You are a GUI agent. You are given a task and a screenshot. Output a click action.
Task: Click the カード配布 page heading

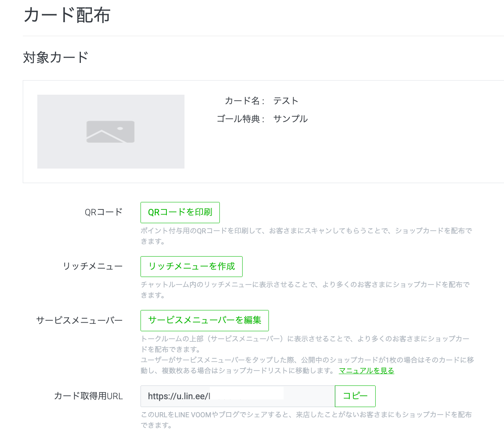point(67,16)
